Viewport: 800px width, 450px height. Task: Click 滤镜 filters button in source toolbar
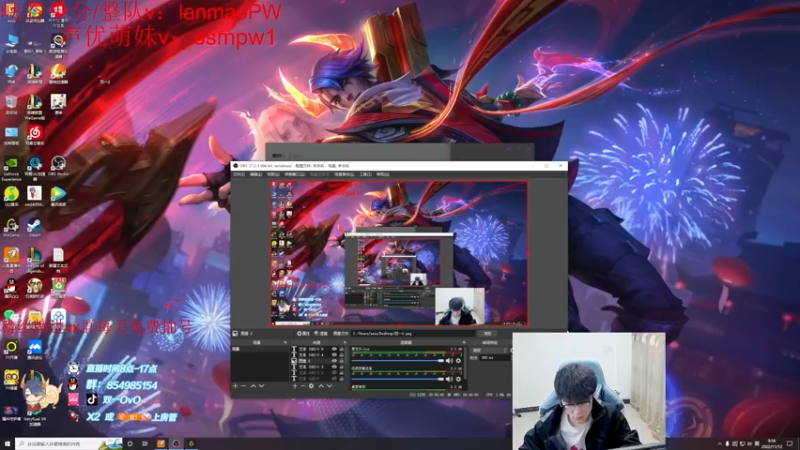(x=321, y=334)
